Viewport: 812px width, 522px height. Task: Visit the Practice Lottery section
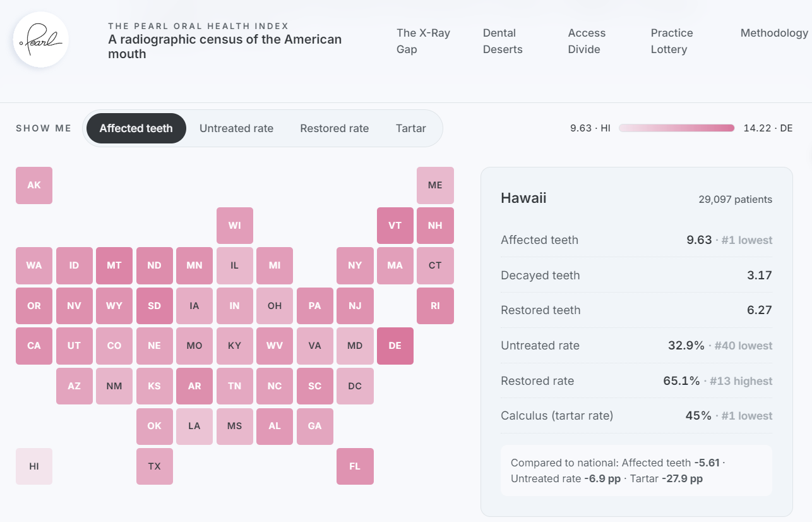(672, 41)
